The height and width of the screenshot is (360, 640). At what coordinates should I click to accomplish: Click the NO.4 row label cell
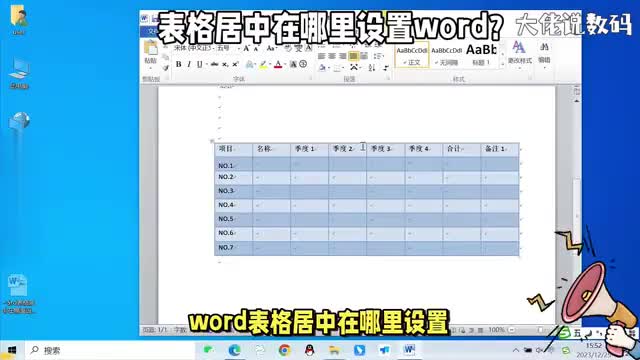pos(233,205)
